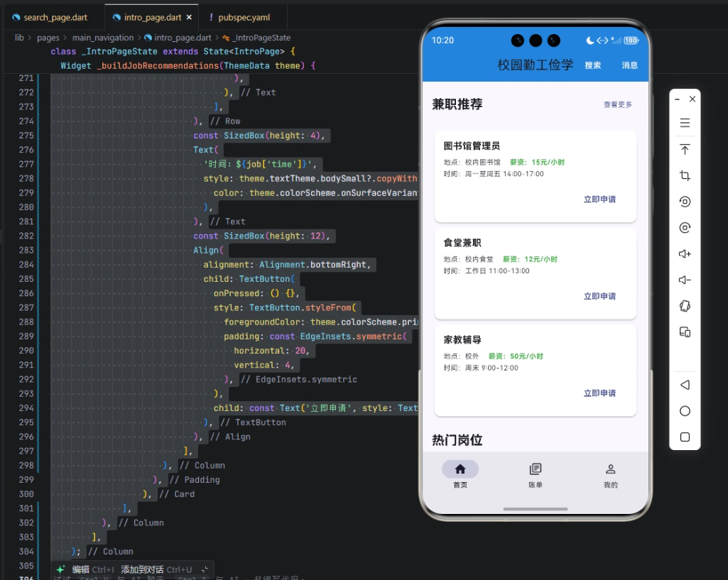Increase the emulator volume

685,254
